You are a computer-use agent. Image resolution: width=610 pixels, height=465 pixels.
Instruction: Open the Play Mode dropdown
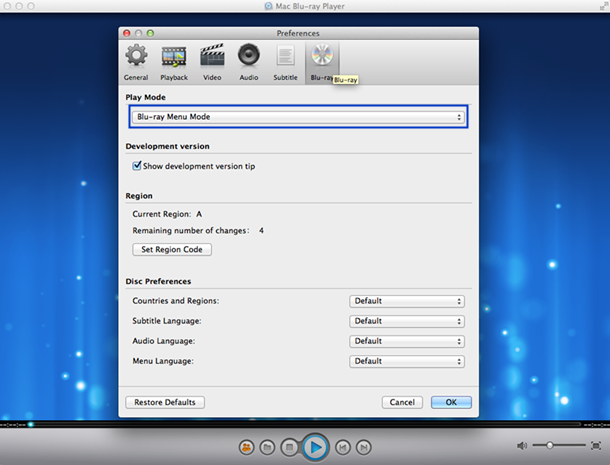tap(298, 117)
